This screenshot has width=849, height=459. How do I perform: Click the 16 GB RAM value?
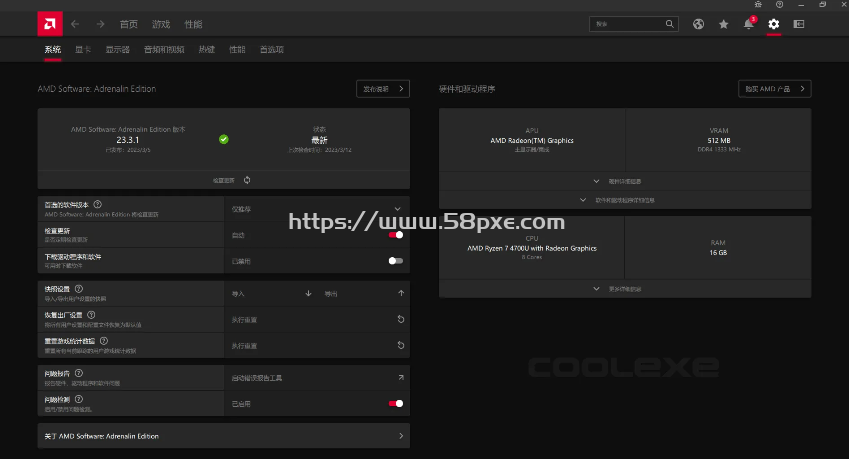(x=718, y=252)
